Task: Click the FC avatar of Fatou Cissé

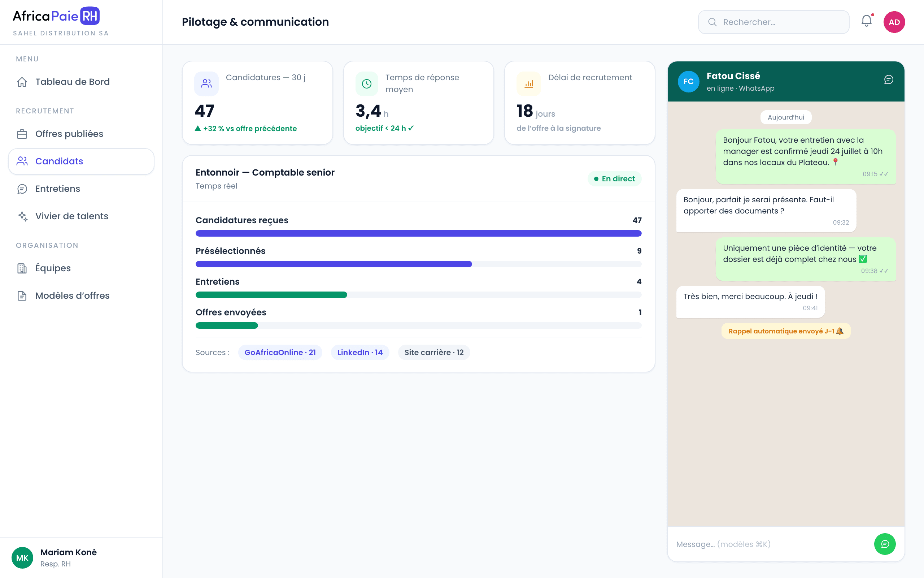Action: [x=688, y=81]
